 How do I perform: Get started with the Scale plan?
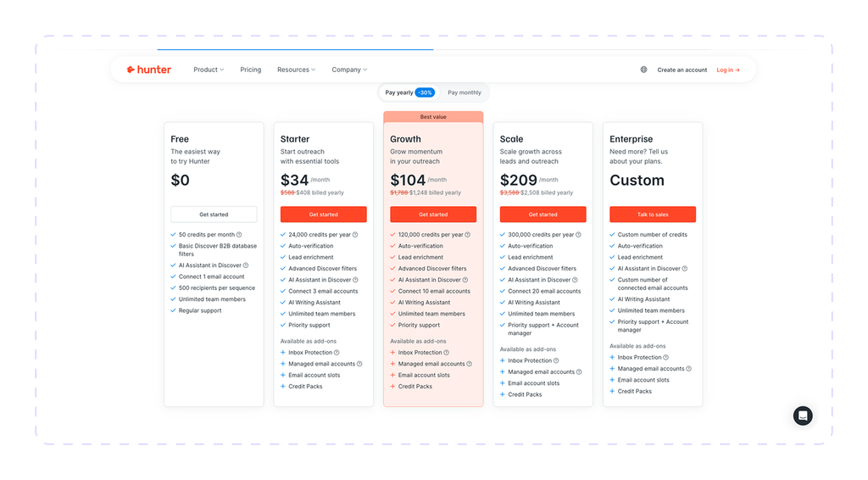tap(543, 215)
